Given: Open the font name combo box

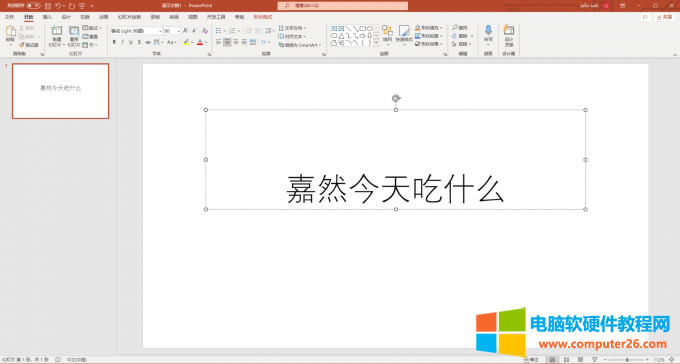Looking at the screenshot, I should [136, 31].
